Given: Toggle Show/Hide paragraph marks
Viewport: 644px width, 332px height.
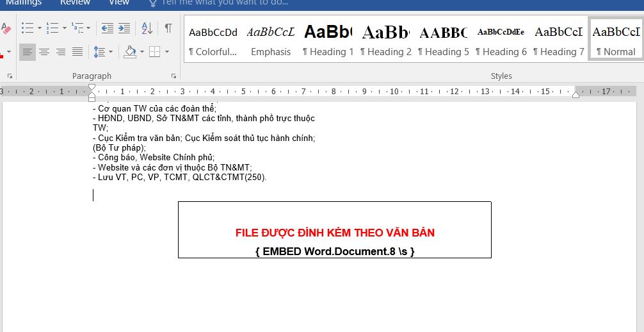Looking at the screenshot, I should [168, 28].
